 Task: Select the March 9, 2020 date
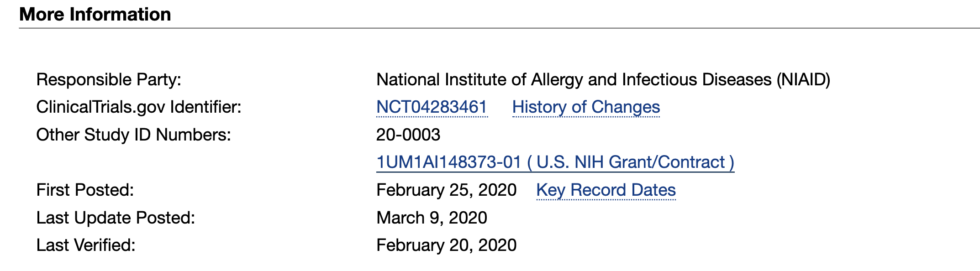432,218
